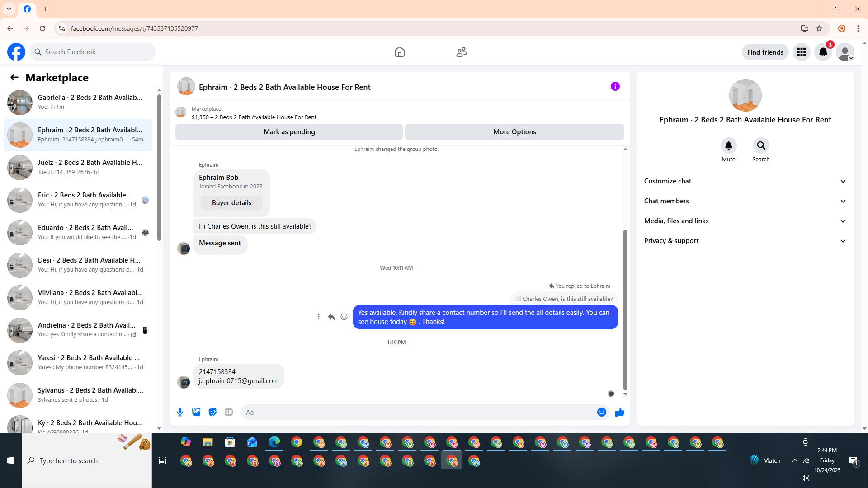Open Microsoft Edge from the taskbar

coord(274,442)
